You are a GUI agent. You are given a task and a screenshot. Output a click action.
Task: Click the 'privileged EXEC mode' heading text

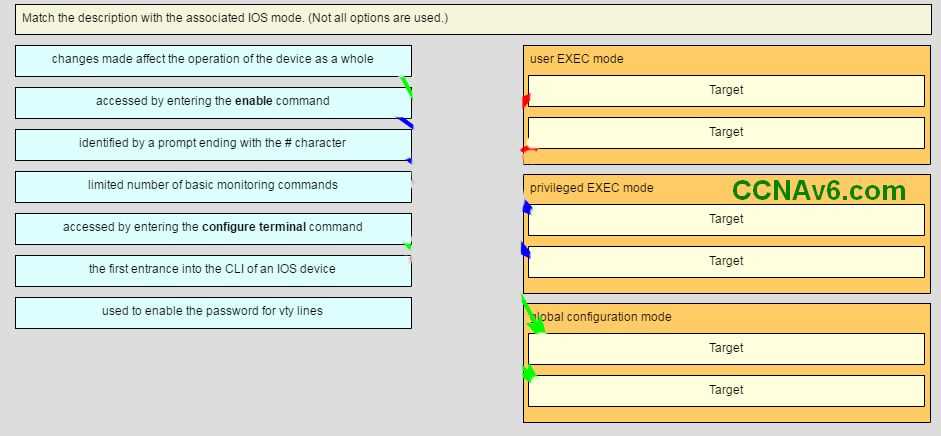click(x=591, y=188)
